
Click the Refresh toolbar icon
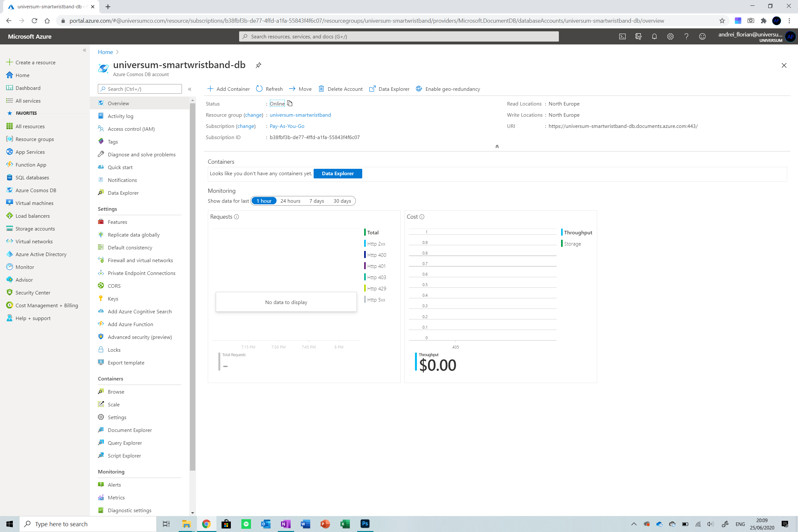click(x=259, y=89)
